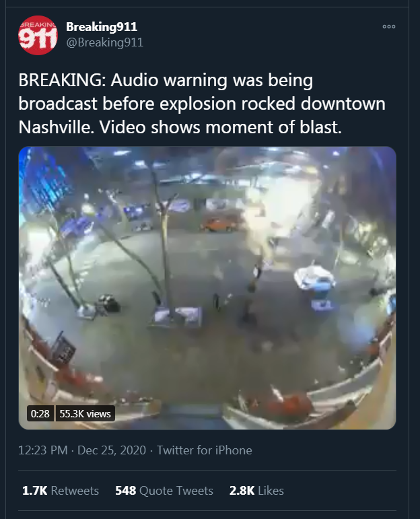This screenshot has height=519, width=420.
Task: Play the Nashville explosion video
Action: tap(207, 288)
